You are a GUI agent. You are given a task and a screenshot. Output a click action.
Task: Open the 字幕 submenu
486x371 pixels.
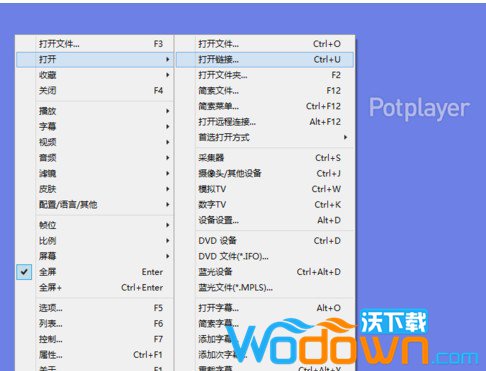(x=95, y=127)
